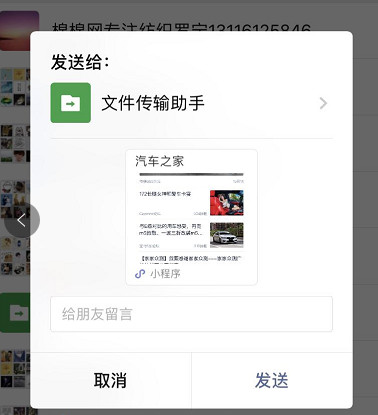Click the 发送给: heading text
378x415 pixels.
coord(80,62)
